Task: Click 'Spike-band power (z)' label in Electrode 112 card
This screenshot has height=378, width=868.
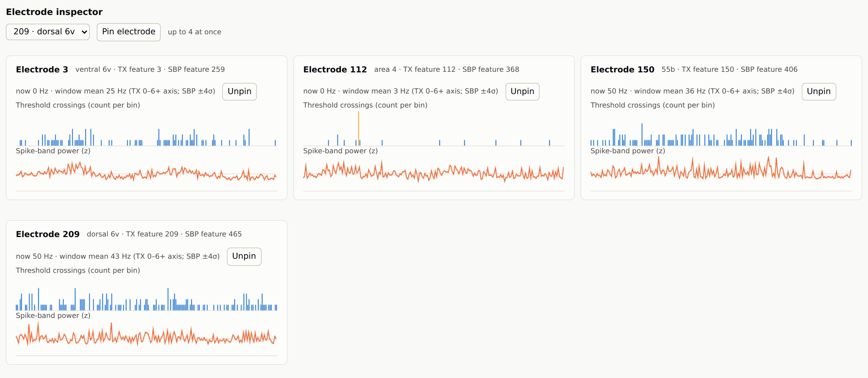Action: click(340, 151)
